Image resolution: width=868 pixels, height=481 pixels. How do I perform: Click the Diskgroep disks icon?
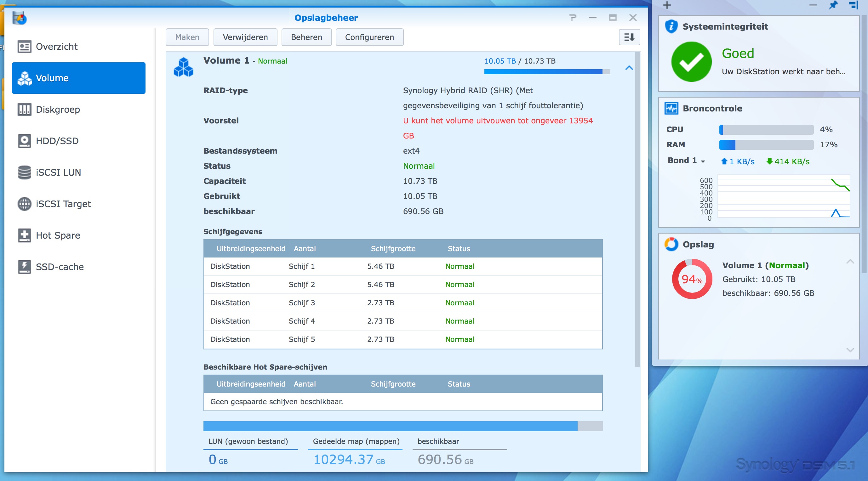[24, 110]
